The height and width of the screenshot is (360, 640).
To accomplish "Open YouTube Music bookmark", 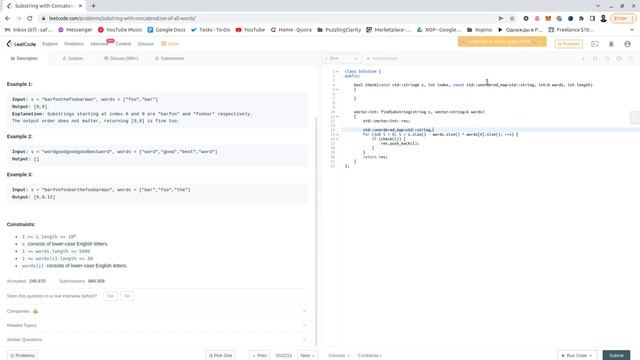I will point(120,30).
